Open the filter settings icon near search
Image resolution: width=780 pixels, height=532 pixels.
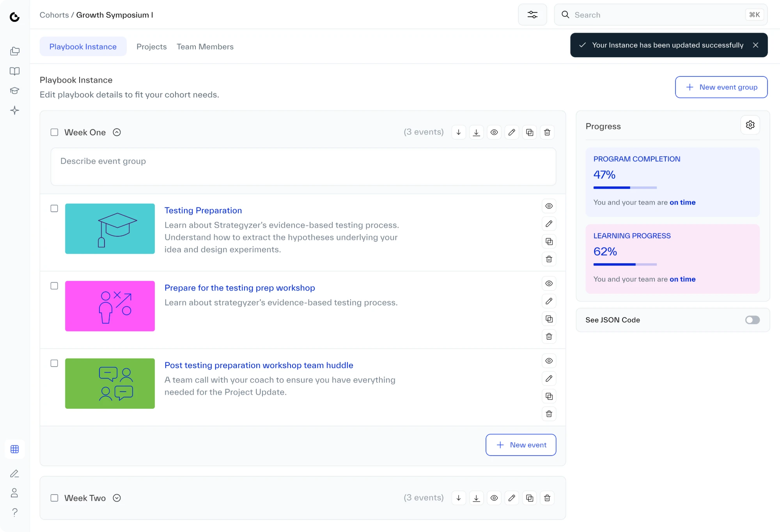click(x=532, y=15)
